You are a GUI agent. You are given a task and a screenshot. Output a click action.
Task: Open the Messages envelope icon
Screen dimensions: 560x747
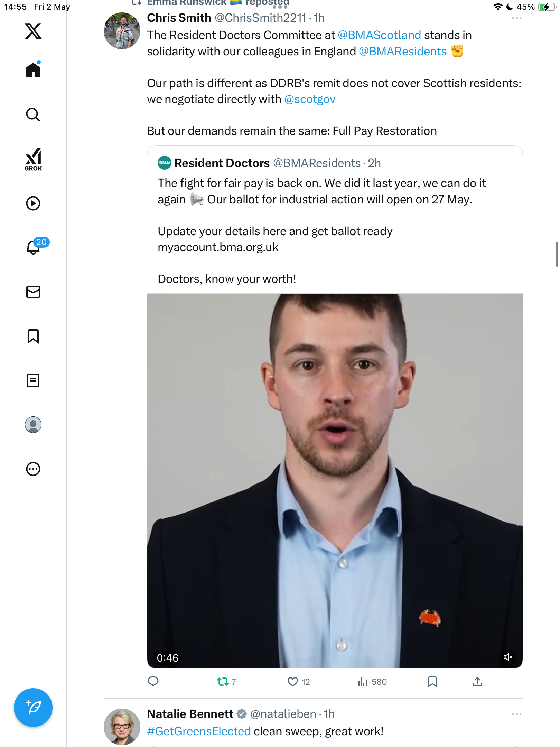33,292
